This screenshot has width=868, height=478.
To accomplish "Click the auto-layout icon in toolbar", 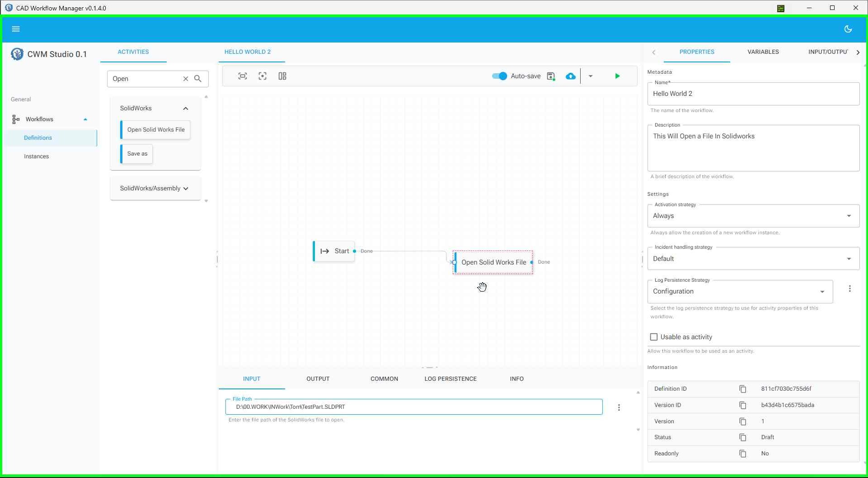I will click(x=282, y=76).
